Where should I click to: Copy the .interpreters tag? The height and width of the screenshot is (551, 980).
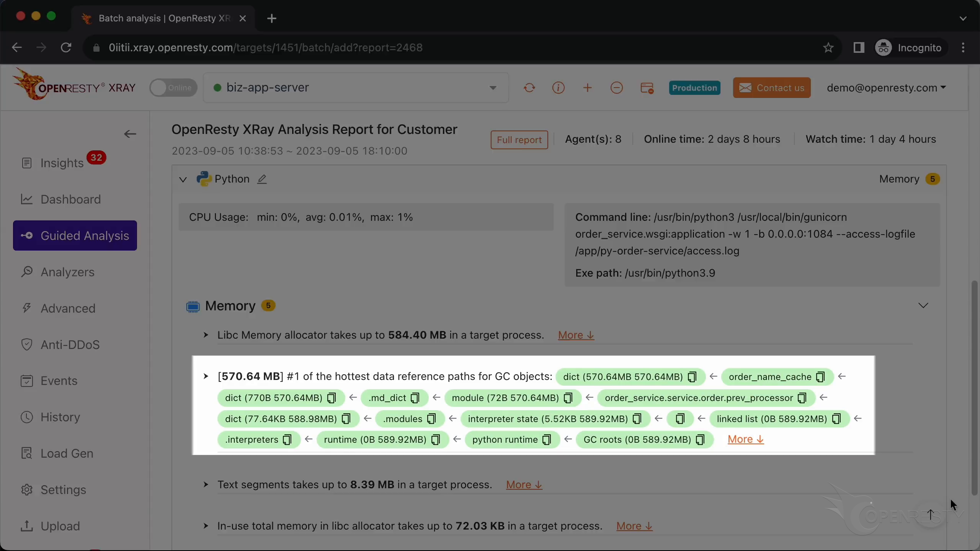287,440
